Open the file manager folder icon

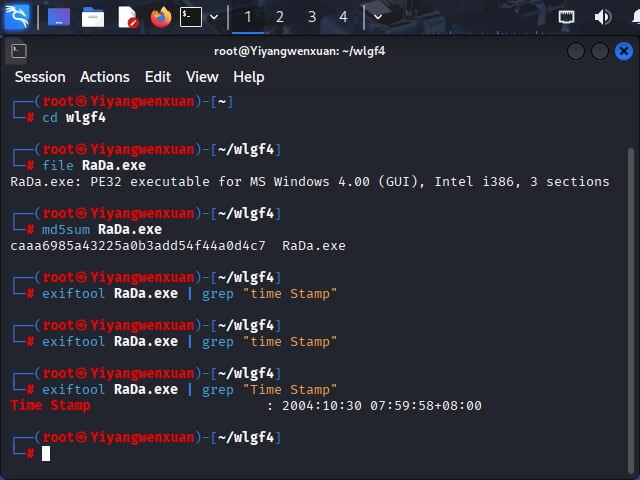click(93, 18)
